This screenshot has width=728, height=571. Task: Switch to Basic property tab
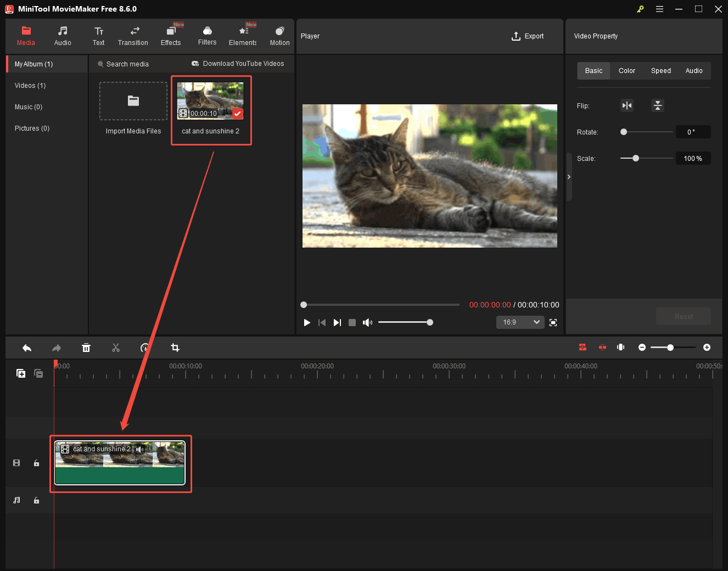coord(593,71)
